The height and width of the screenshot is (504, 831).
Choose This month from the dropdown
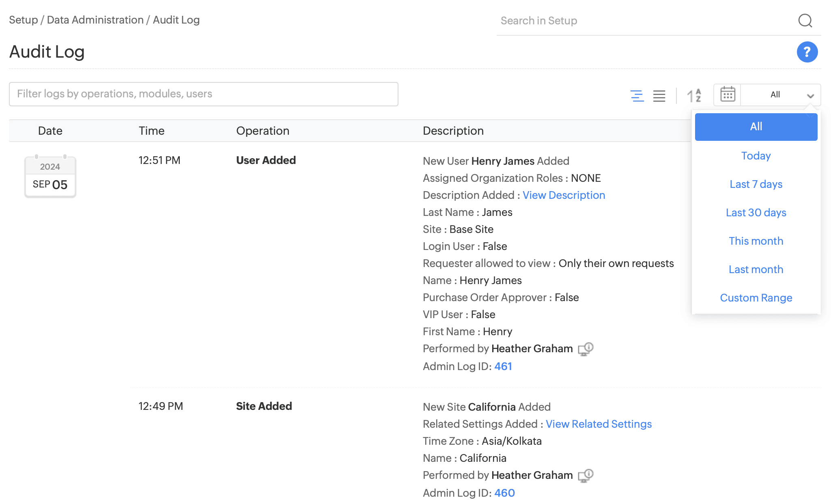point(756,241)
